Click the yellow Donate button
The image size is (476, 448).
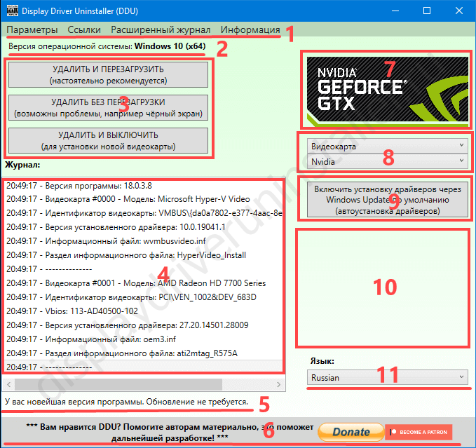point(351,432)
